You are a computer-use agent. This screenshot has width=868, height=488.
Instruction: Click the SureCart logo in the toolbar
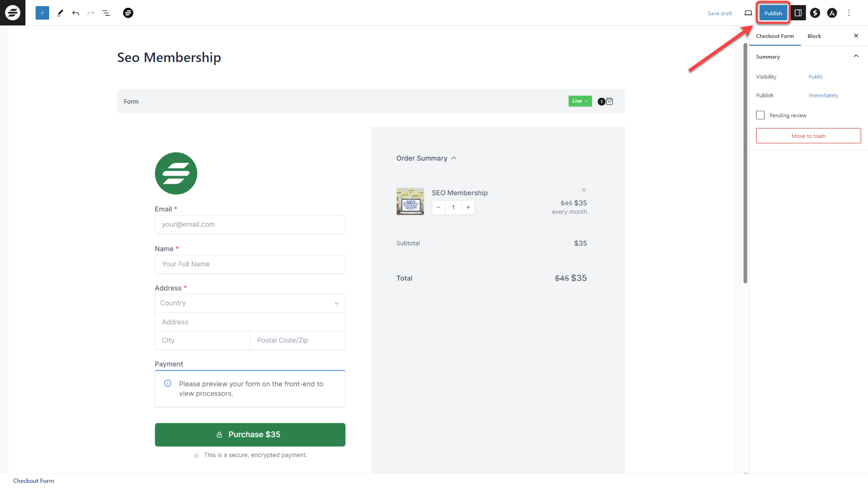click(128, 13)
